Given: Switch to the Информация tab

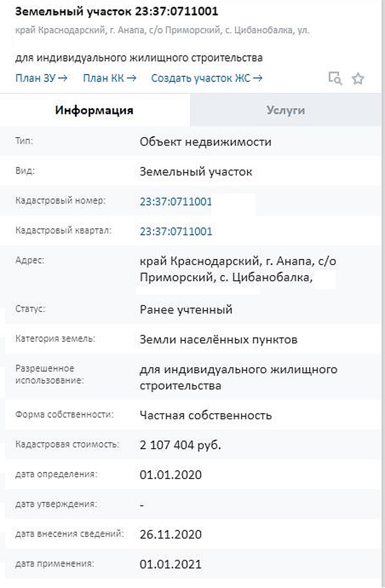Looking at the screenshot, I should pos(95,110).
